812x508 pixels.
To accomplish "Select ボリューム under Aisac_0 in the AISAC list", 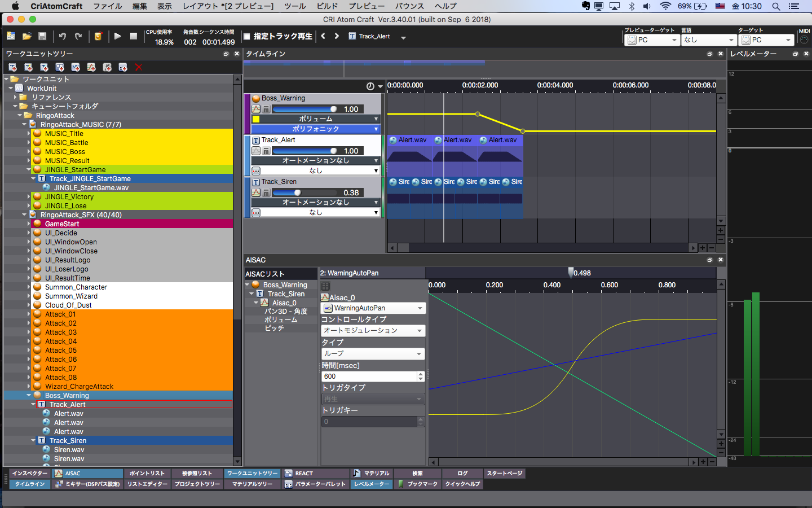I will [281, 319].
